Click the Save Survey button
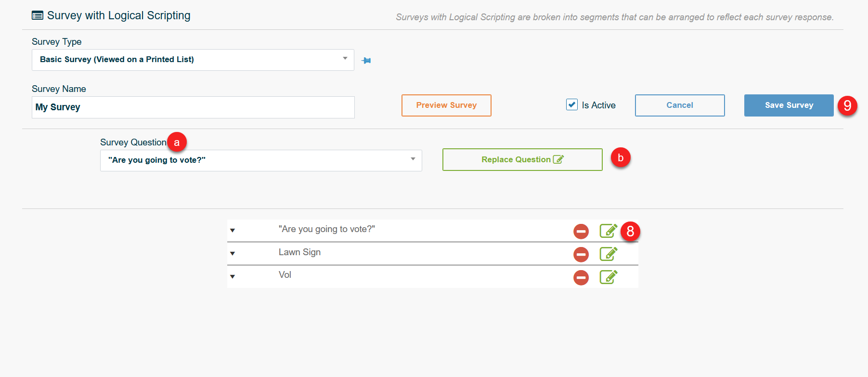868x377 pixels. [x=789, y=105]
